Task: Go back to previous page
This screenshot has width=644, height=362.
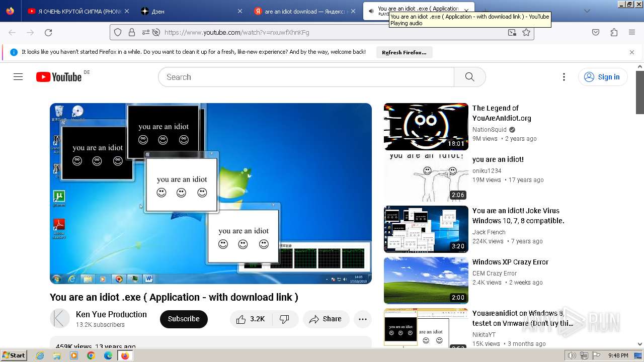Action: click(x=12, y=32)
